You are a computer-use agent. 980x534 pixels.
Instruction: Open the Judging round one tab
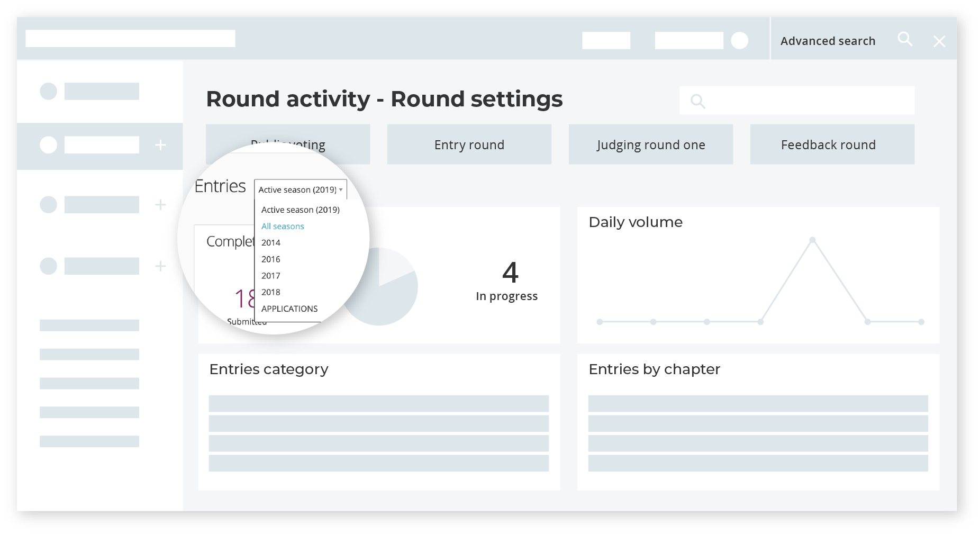tap(650, 144)
